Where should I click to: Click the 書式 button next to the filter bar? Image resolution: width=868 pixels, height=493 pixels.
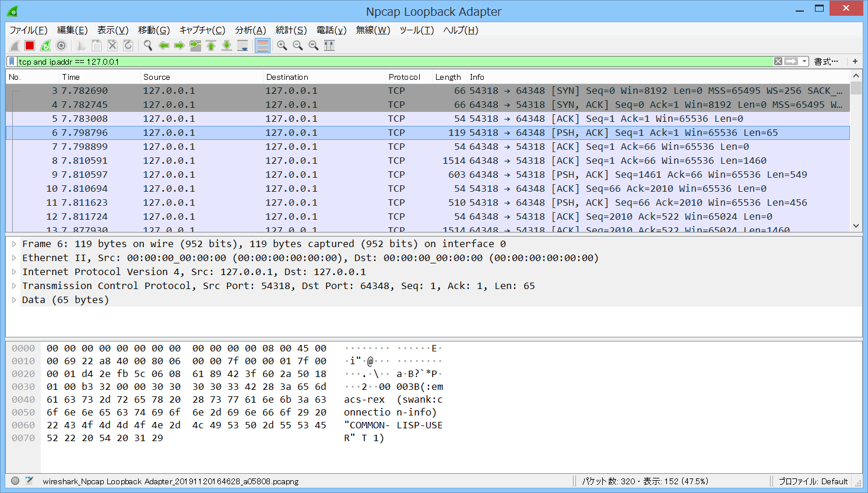(x=827, y=61)
